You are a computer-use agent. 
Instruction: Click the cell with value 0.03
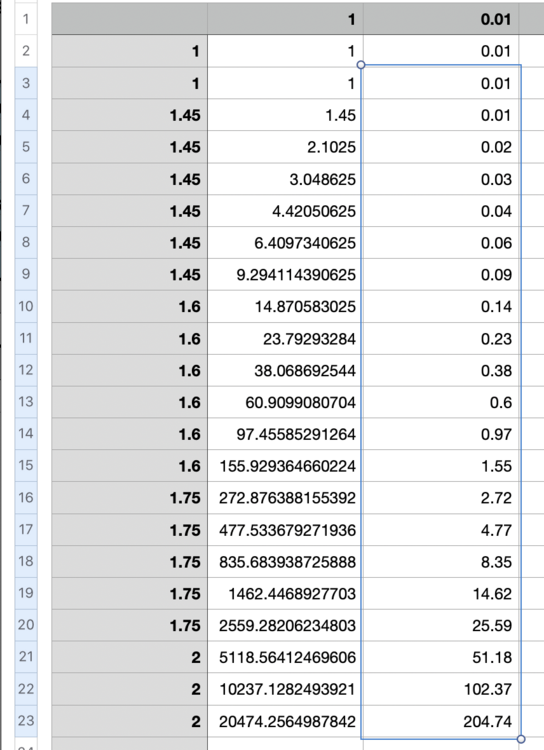coord(441,179)
